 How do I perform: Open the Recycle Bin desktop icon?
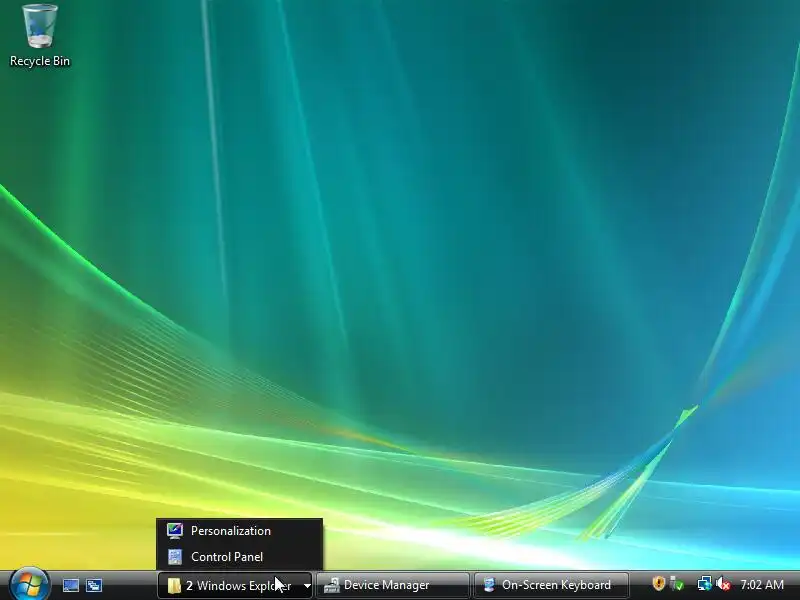point(40,36)
